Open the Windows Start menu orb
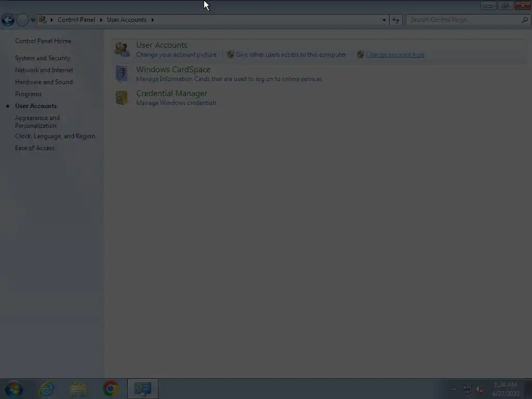 point(14,389)
